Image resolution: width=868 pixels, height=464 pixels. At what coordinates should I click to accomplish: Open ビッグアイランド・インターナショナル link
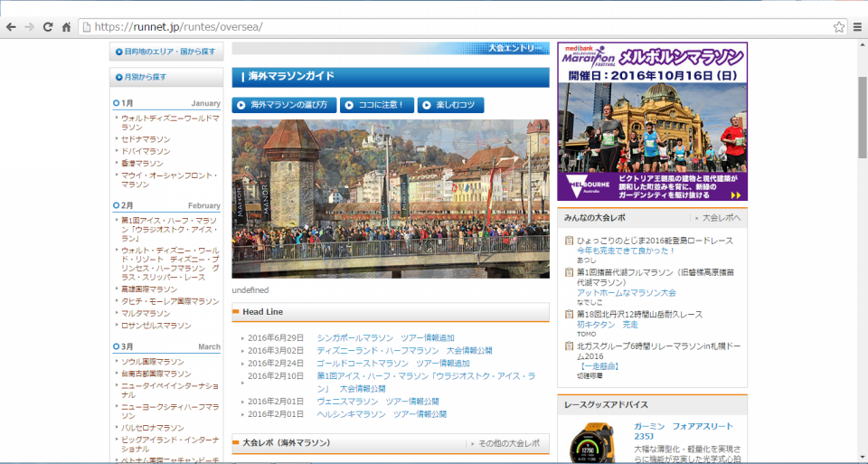(170, 444)
